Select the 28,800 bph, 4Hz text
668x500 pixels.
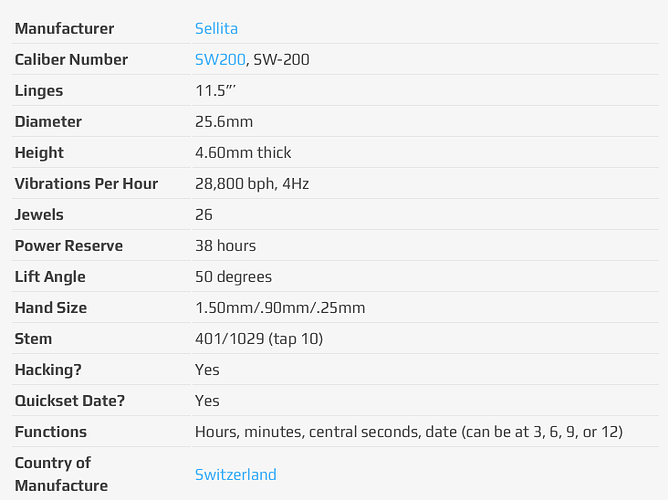pyautogui.click(x=252, y=184)
